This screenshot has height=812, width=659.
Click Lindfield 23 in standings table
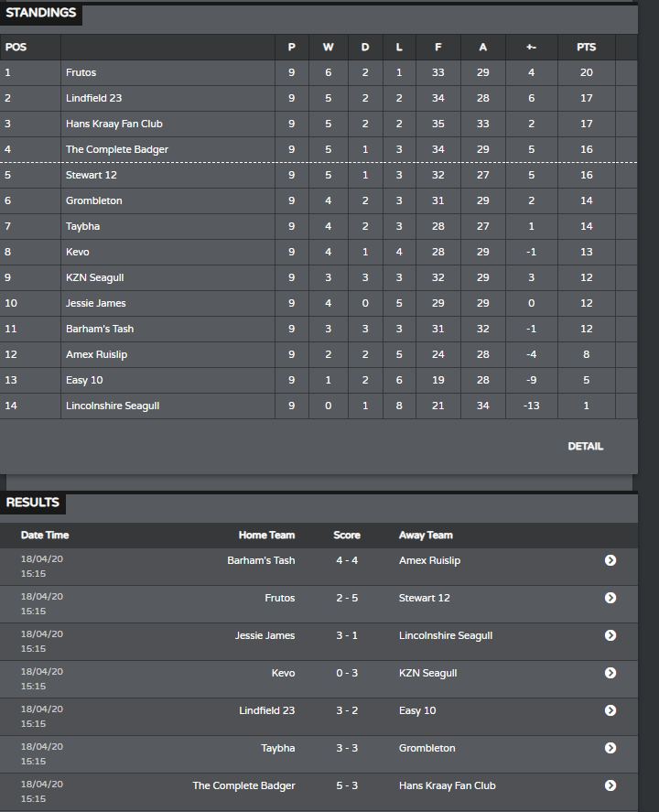tap(93, 98)
